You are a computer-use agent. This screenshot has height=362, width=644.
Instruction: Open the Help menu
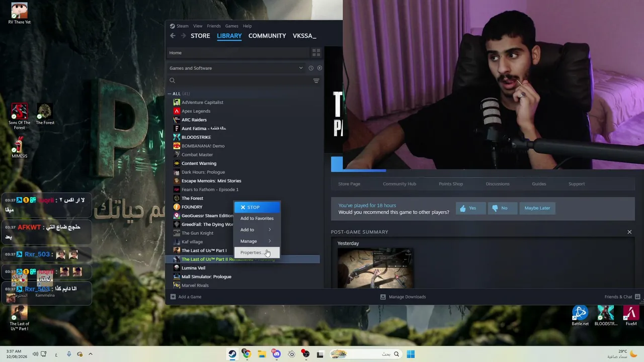coord(248,26)
